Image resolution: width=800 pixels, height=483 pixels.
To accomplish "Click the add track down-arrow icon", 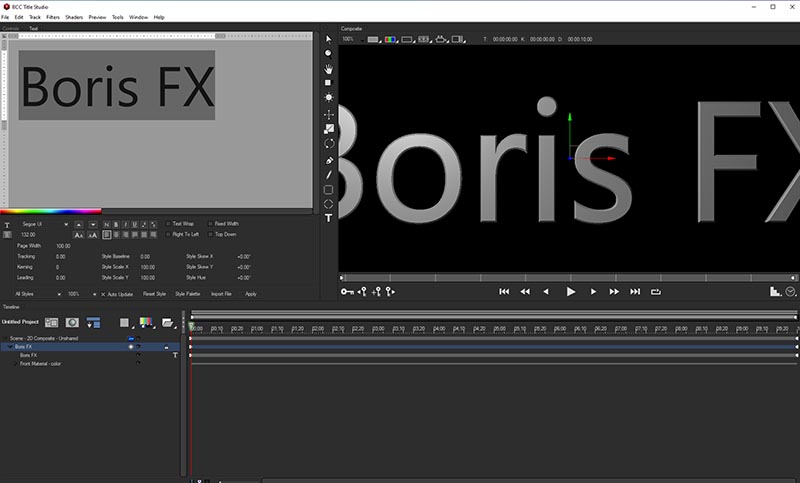I will pos(93,322).
